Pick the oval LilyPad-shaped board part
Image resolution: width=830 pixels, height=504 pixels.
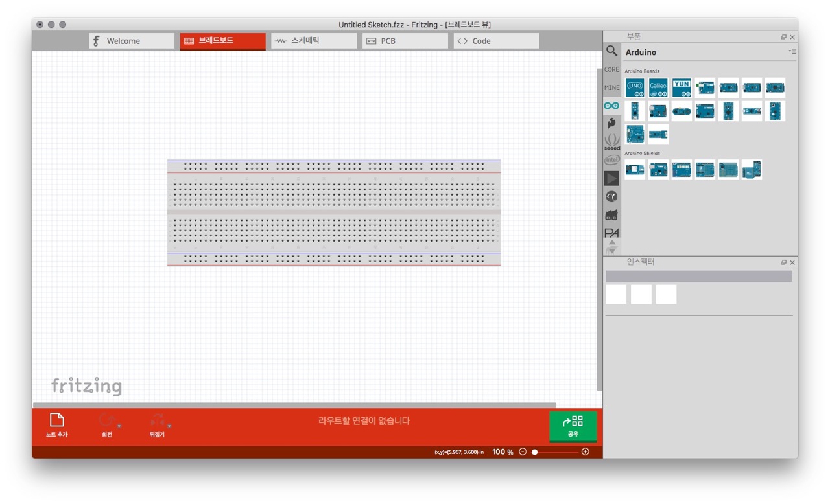[x=682, y=111]
